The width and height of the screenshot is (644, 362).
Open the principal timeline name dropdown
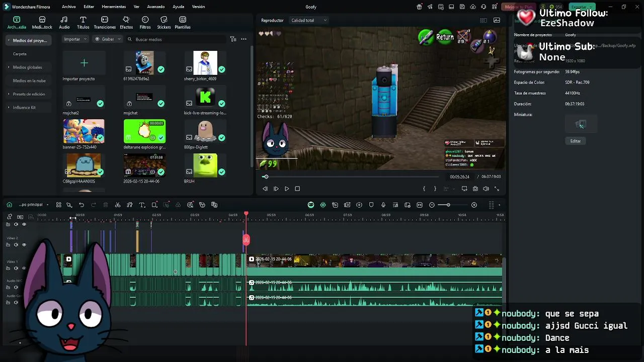(33, 205)
